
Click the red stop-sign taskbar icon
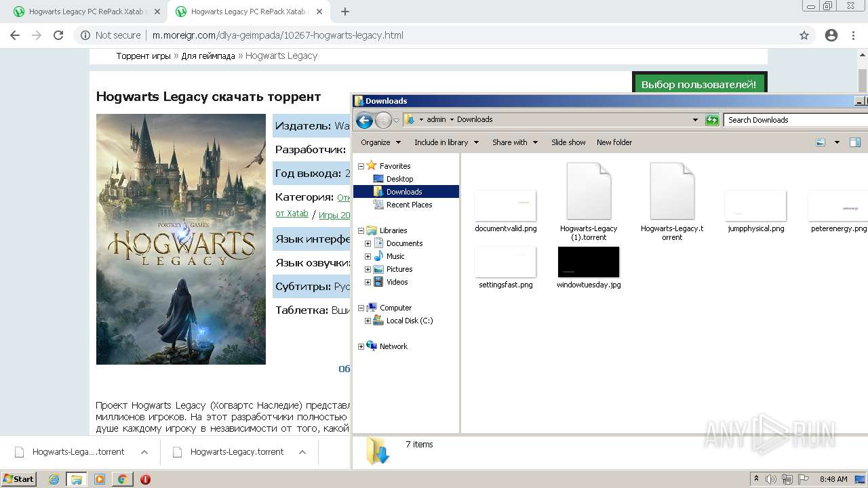click(145, 479)
